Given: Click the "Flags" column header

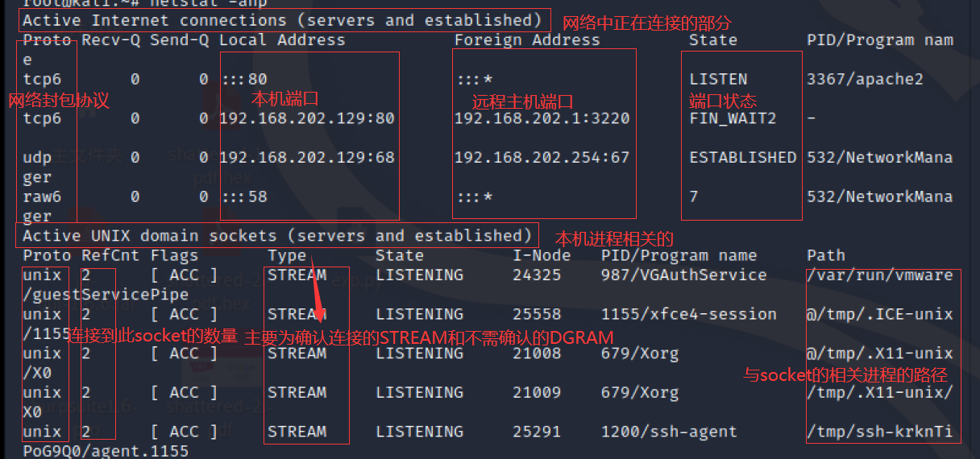Looking at the screenshot, I should click(175, 255).
